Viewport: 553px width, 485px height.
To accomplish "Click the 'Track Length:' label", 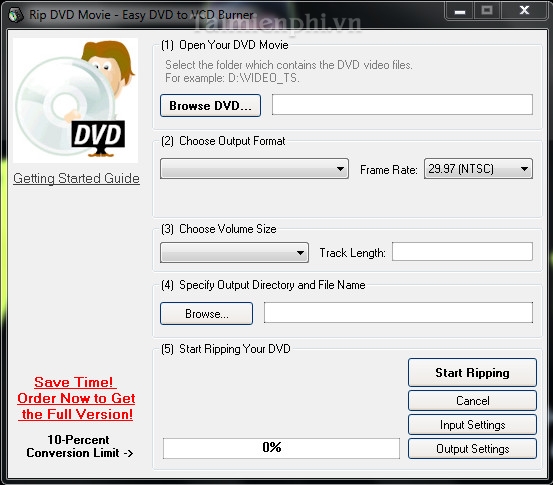I will [352, 253].
